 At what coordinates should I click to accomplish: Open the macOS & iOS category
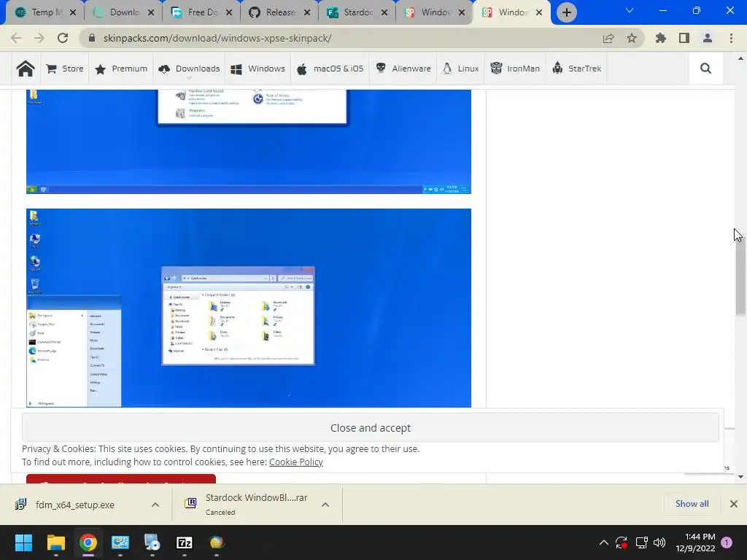(x=330, y=69)
